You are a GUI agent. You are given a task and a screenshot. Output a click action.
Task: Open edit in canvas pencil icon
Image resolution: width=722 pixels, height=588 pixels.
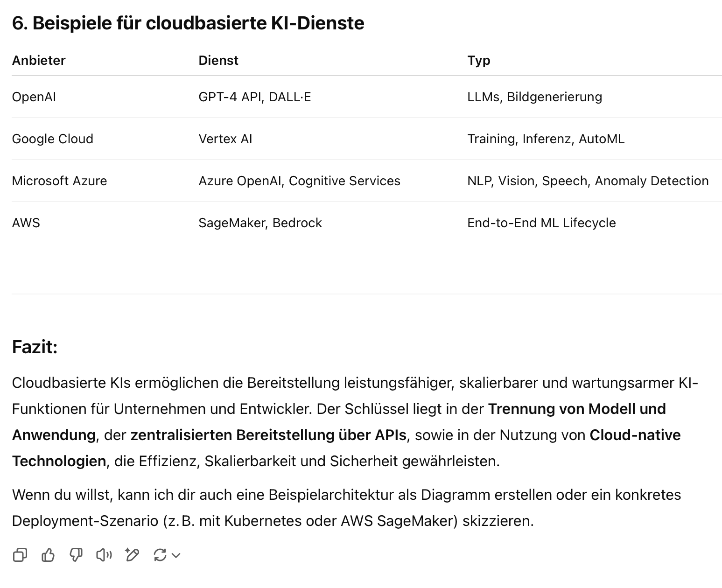pos(132,555)
